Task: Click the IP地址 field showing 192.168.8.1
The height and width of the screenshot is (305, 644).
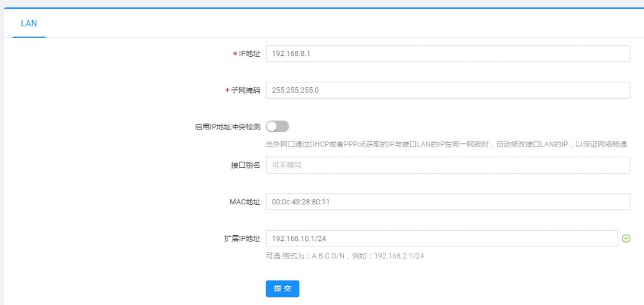Action: (447, 54)
